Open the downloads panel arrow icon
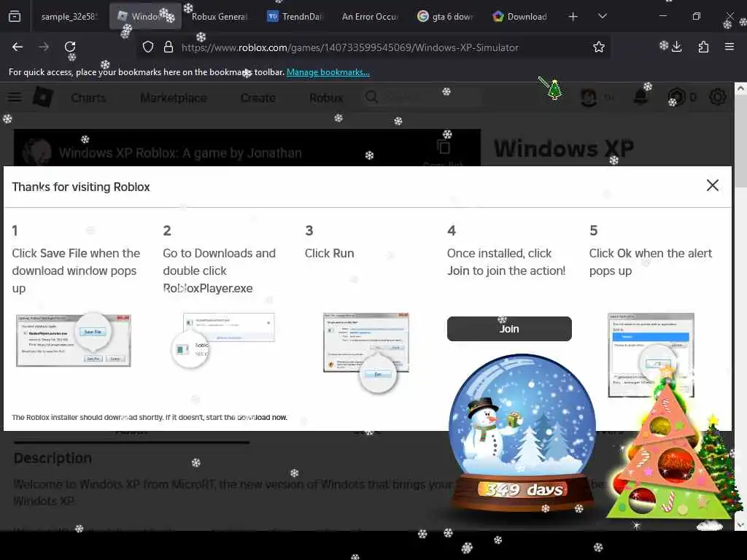Viewport: 747px width, 560px height. 676,47
